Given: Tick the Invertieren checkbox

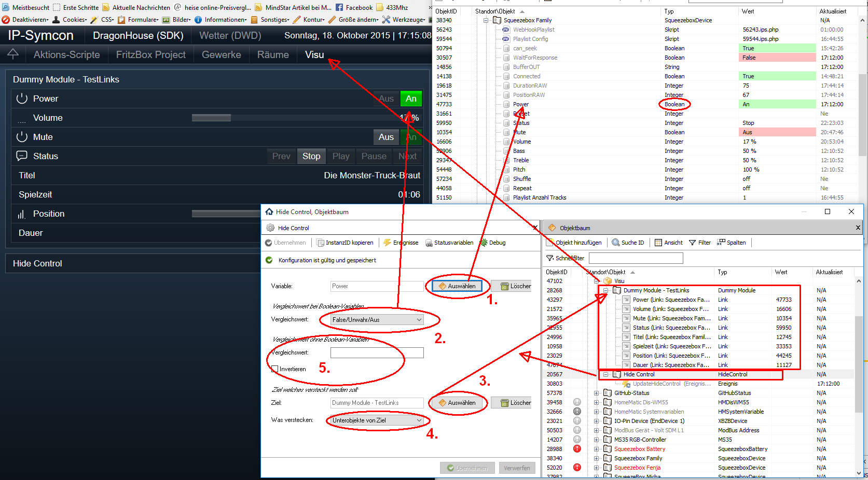Looking at the screenshot, I should tap(275, 369).
